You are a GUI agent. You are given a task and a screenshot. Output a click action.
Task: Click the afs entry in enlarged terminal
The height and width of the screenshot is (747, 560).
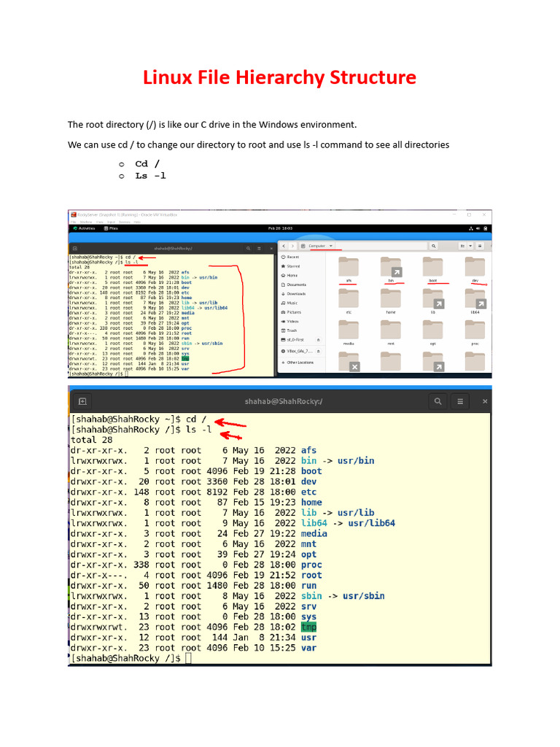click(x=308, y=450)
